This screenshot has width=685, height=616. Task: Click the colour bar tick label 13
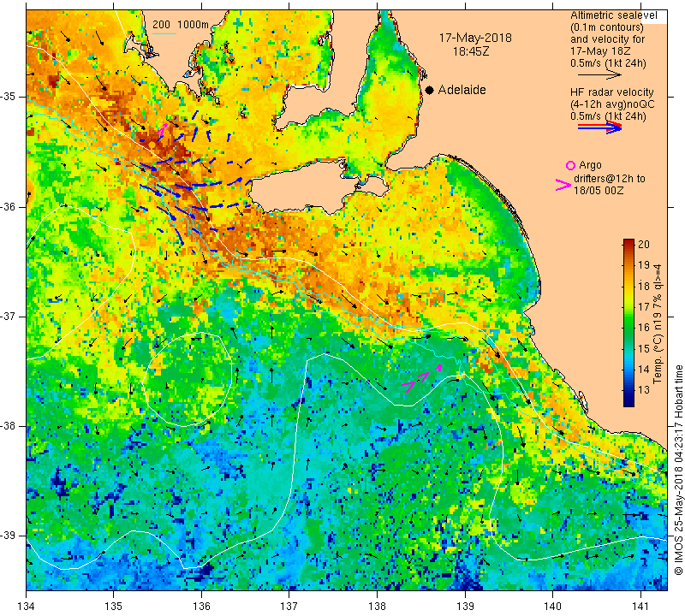pyautogui.click(x=644, y=389)
